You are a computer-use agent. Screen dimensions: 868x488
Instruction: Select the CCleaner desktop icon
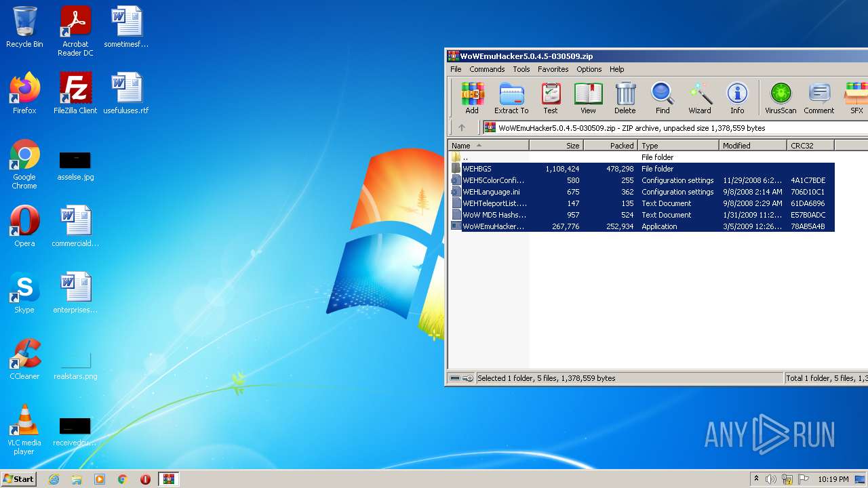click(x=24, y=359)
